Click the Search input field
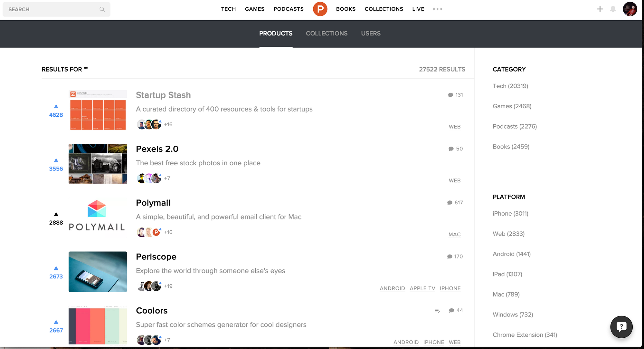 click(52, 9)
